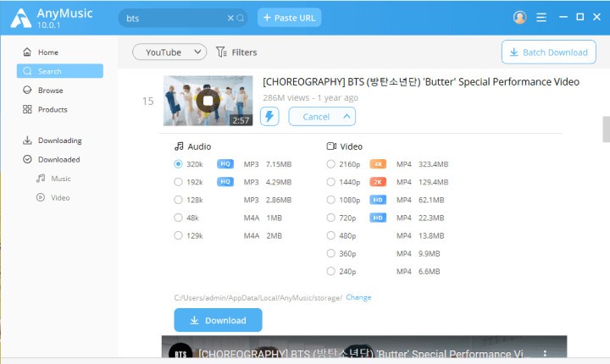Clear the search box with the X icon
This screenshot has height=364, width=610.
pyautogui.click(x=230, y=18)
